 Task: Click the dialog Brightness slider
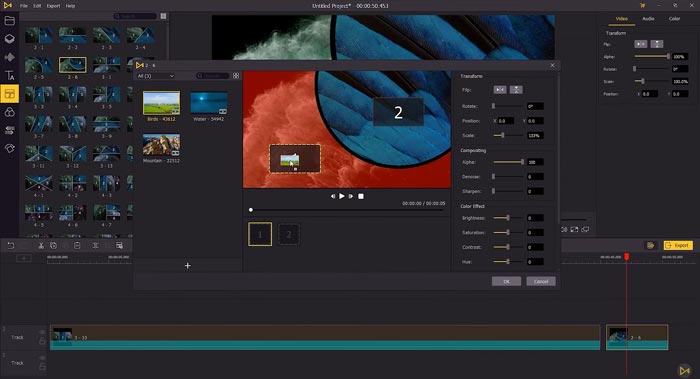(508, 218)
